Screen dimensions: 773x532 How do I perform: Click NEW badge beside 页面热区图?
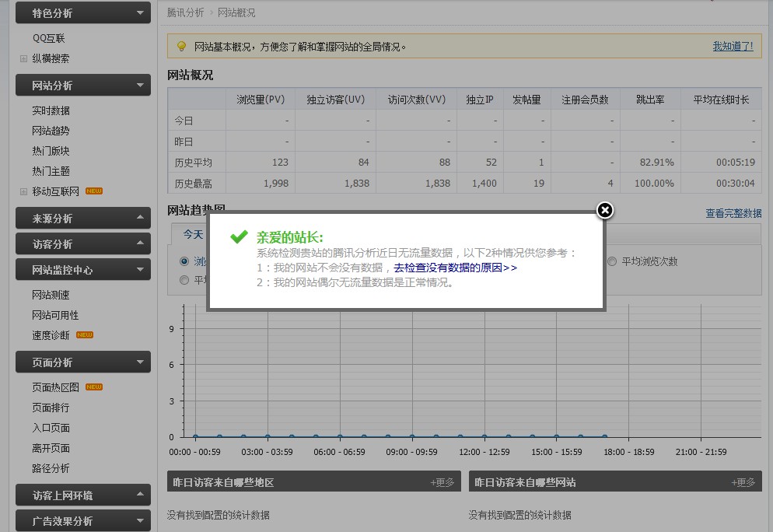93,387
